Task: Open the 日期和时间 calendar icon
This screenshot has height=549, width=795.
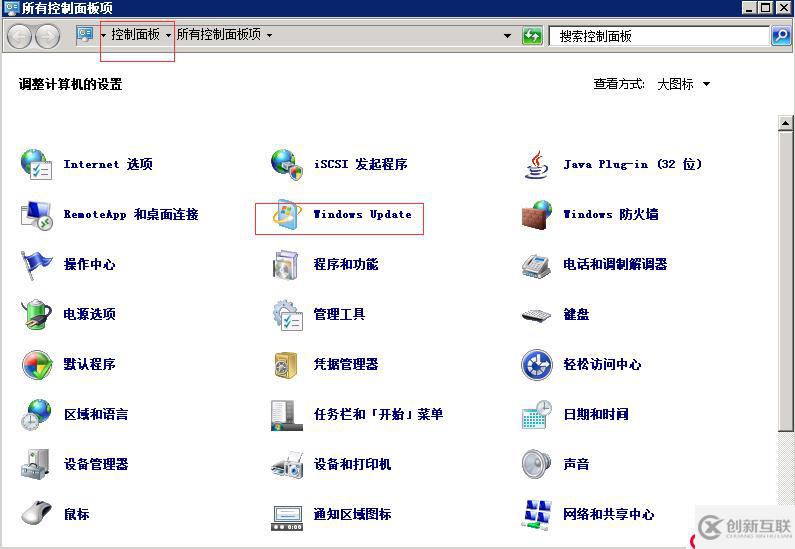Action: 536,414
